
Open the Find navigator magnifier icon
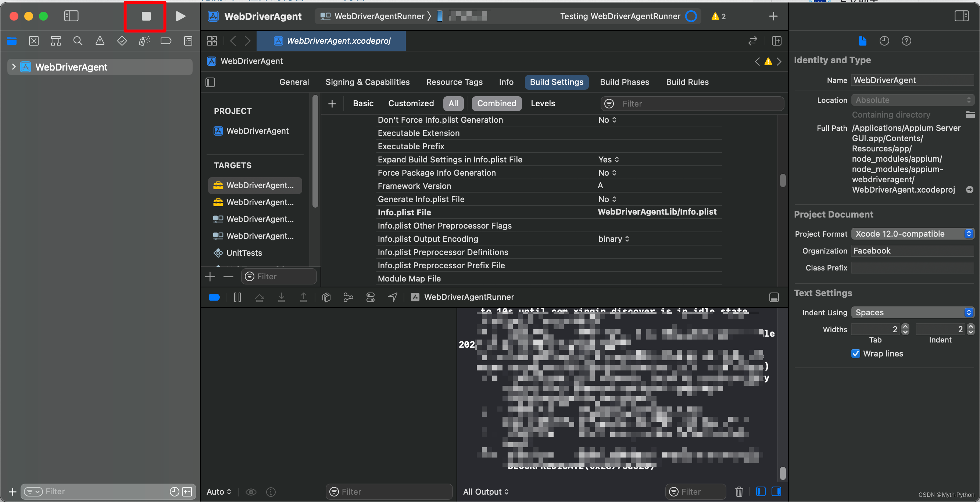point(78,41)
